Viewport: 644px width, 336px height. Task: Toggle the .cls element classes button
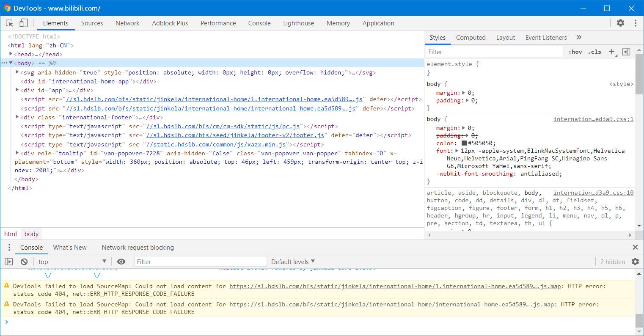594,52
